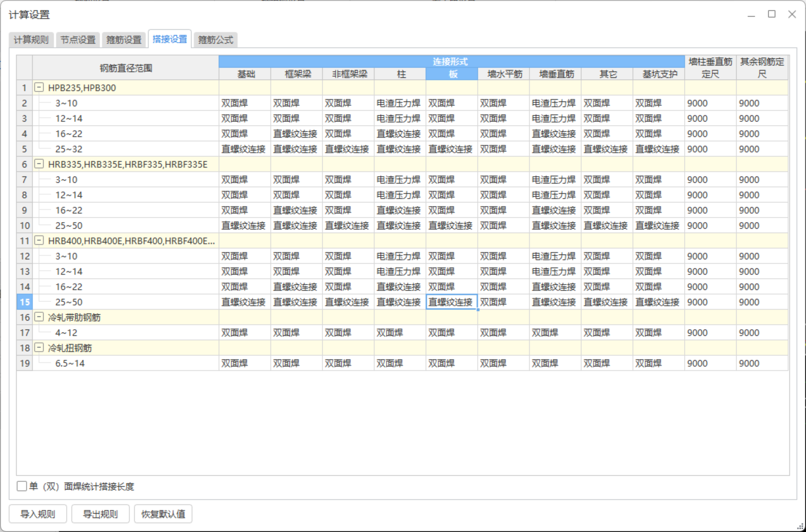
Task: Click 框架梁 cell 直螺纹连接 in row 4
Action: click(x=297, y=134)
